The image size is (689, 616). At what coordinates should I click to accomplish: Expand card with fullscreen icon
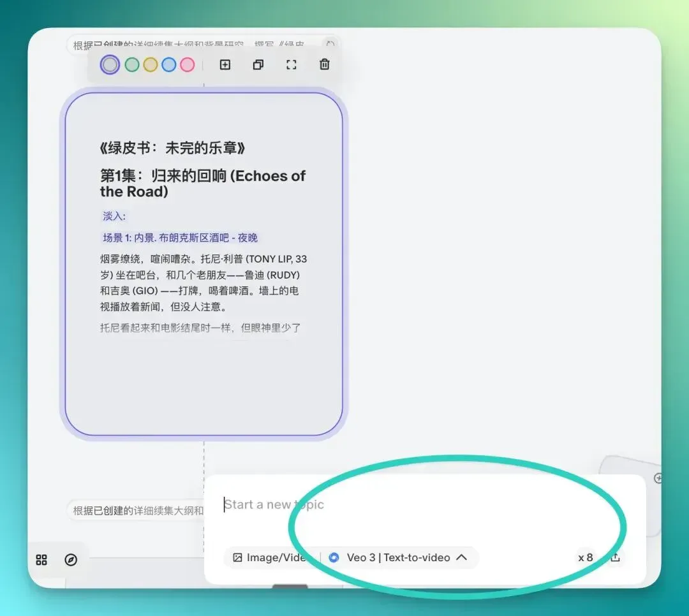point(292,64)
